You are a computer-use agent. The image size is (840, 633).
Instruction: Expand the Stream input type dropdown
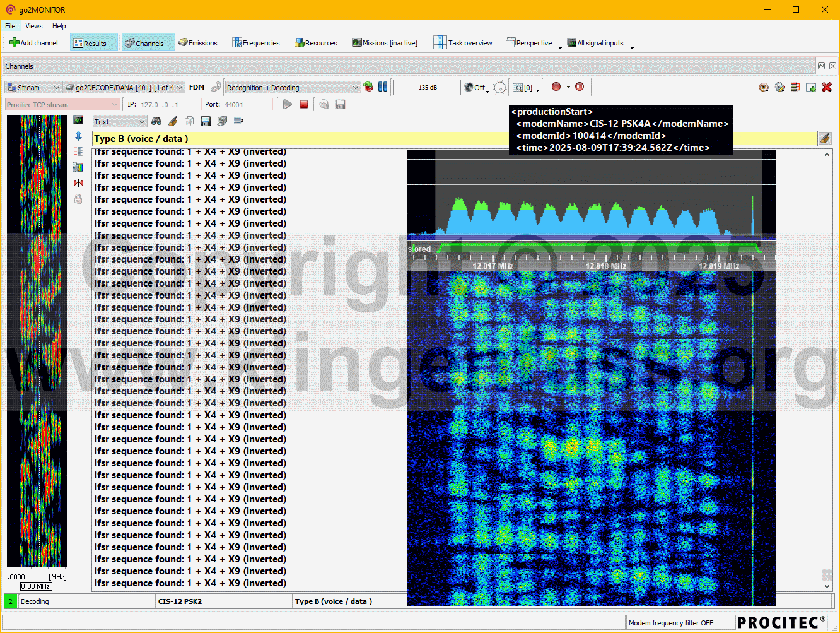coord(33,88)
